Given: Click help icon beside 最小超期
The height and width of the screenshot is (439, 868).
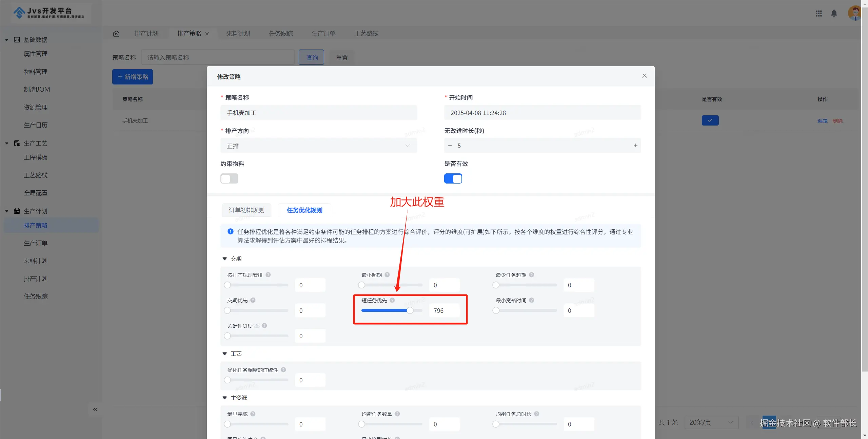Looking at the screenshot, I should pyautogui.click(x=387, y=275).
